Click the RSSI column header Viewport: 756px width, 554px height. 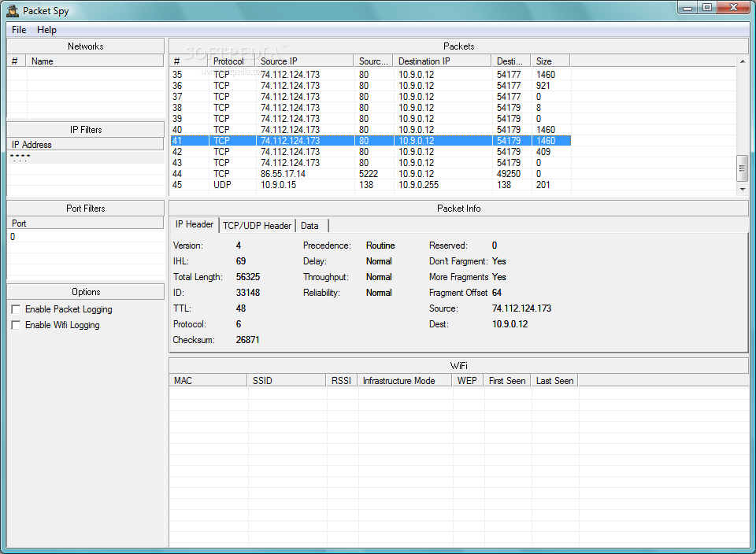click(x=341, y=381)
